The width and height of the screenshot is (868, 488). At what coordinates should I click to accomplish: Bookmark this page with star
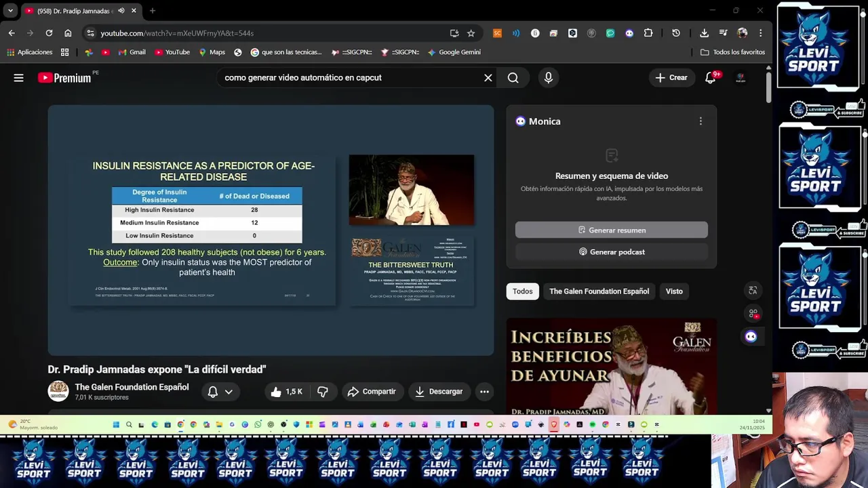point(471,33)
